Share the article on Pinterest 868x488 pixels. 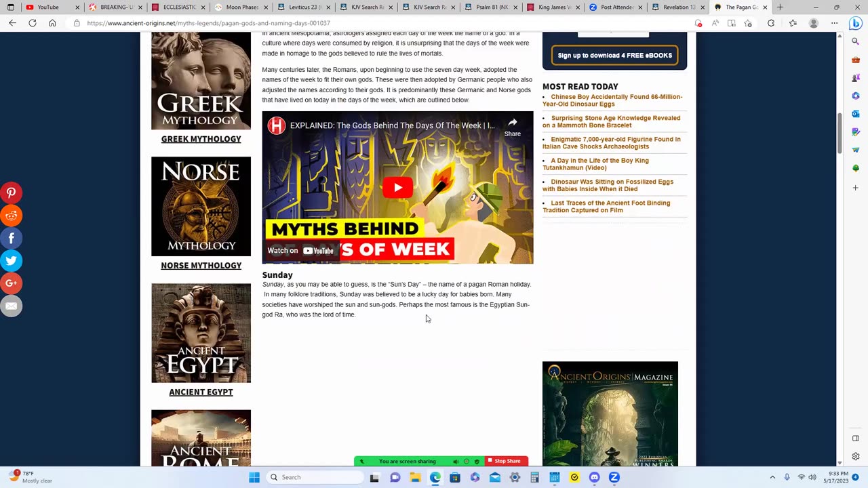click(12, 192)
